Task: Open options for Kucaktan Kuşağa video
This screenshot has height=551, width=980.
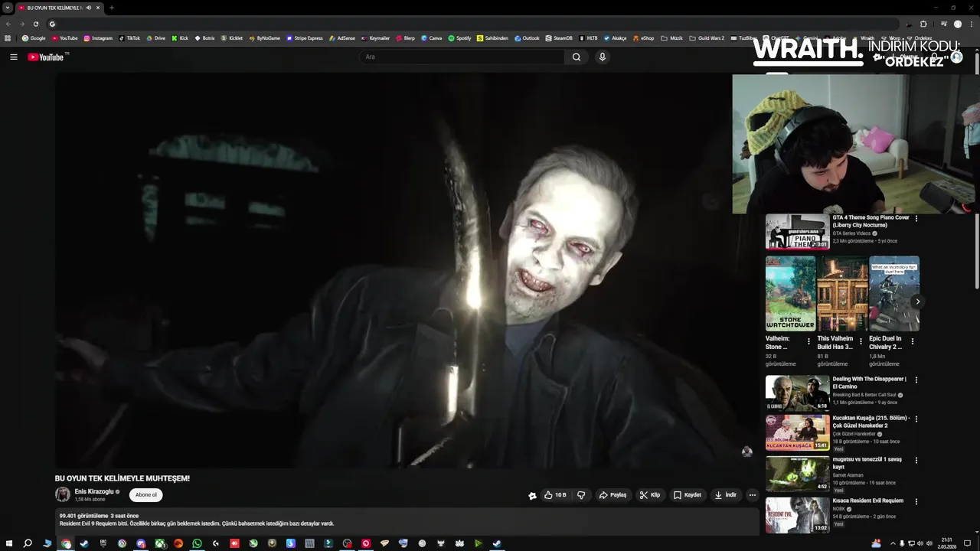Action: tap(916, 419)
